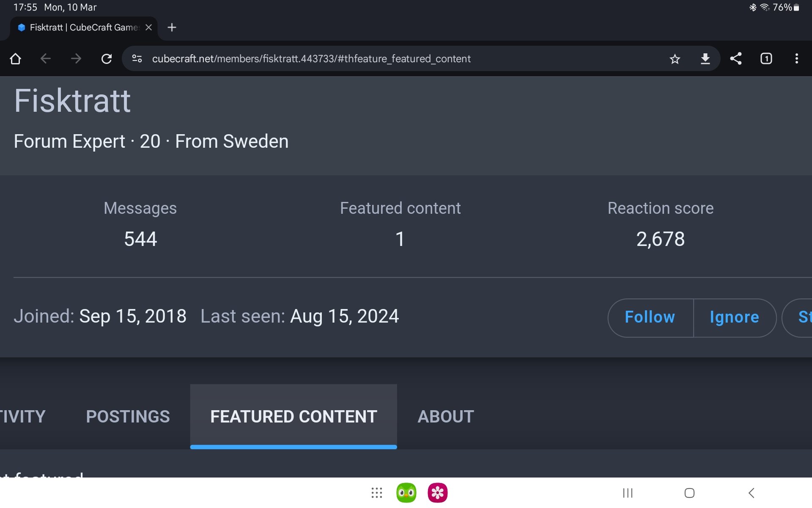The width and height of the screenshot is (812, 508).
Task: Tap the clock showing 17:55
Action: pyautogui.click(x=25, y=7)
